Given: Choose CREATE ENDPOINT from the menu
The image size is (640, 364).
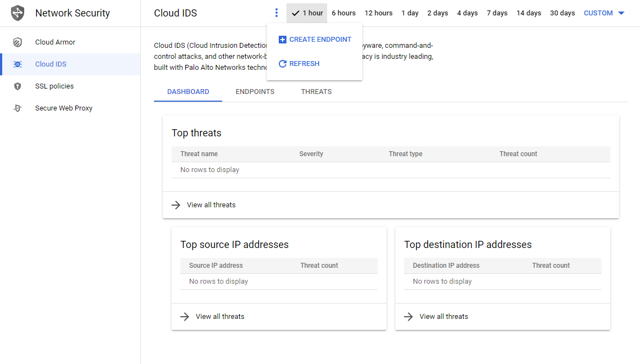Looking at the screenshot, I should (x=315, y=40).
